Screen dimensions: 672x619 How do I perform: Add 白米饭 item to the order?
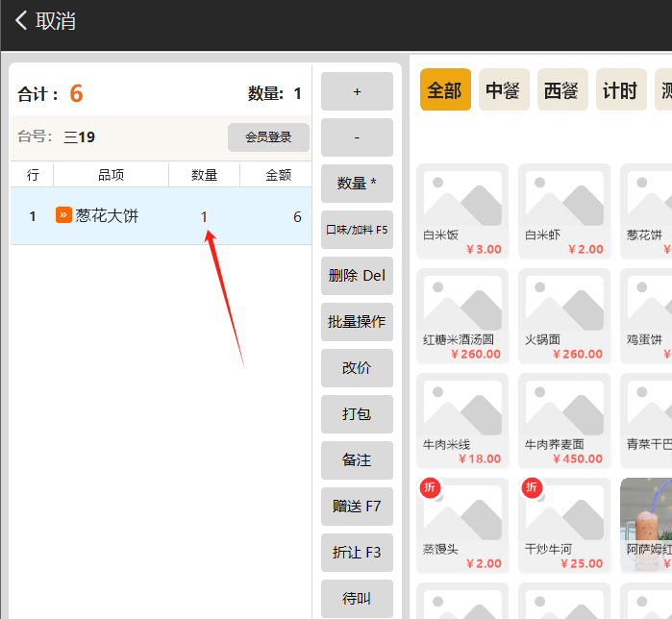(x=462, y=211)
